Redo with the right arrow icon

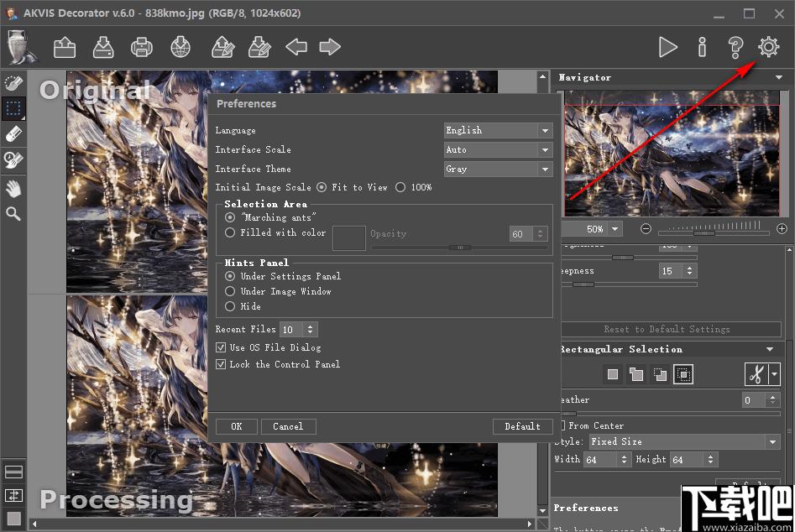click(330, 48)
